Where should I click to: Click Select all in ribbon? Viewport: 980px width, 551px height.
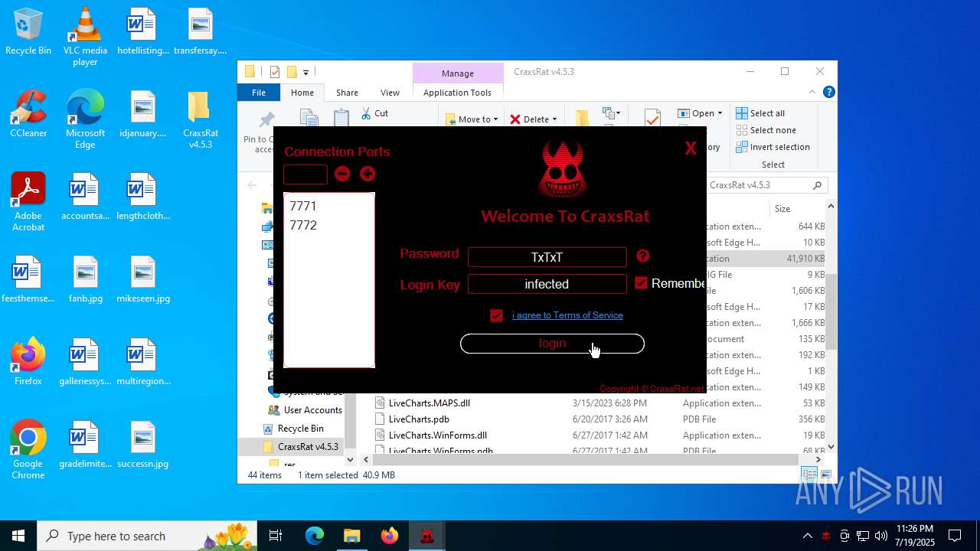coord(760,113)
